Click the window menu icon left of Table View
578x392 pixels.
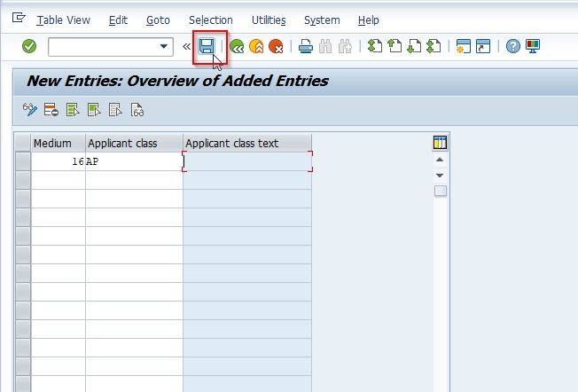(19, 18)
